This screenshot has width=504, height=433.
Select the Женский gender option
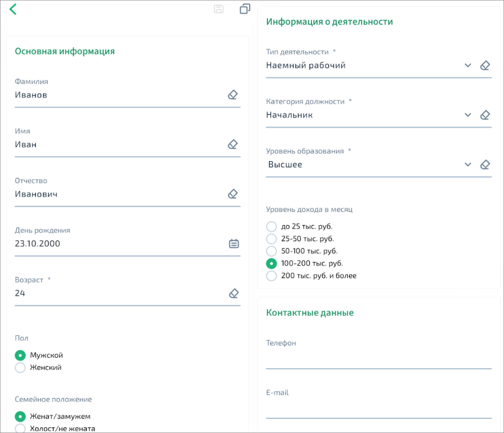point(20,368)
